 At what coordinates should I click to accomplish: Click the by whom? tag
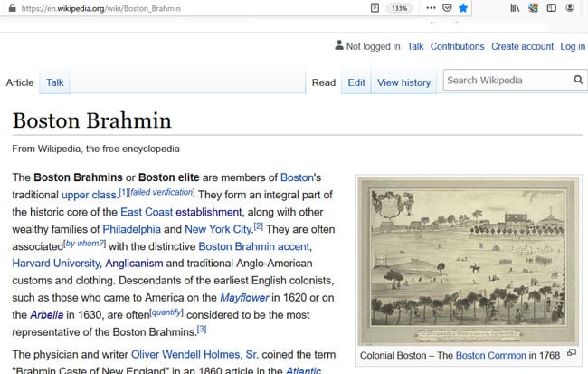85,244
